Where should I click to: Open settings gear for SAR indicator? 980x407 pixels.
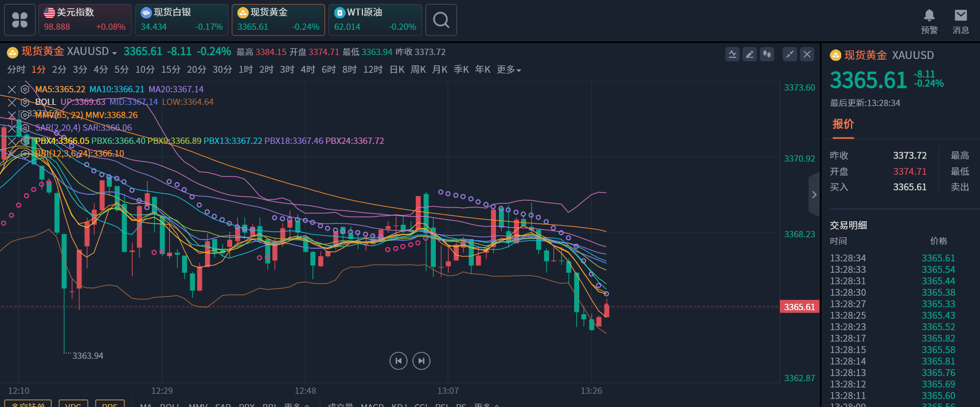[x=25, y=128]
